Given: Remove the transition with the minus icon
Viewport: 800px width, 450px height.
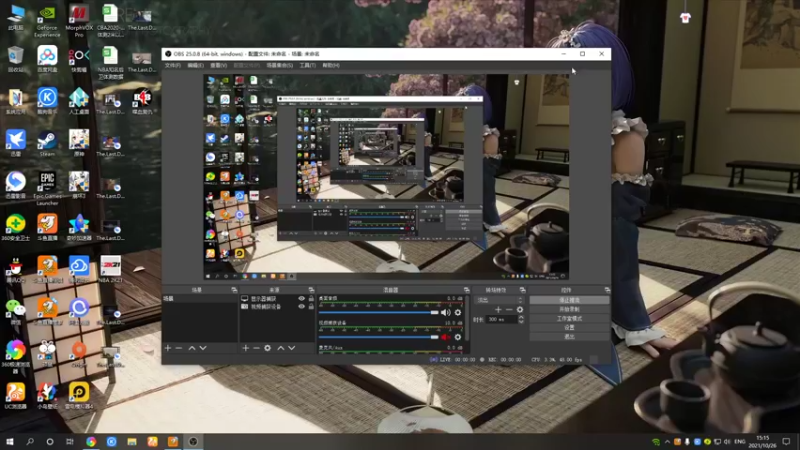Looking at the screenshot, I should (x=509, y=310).
